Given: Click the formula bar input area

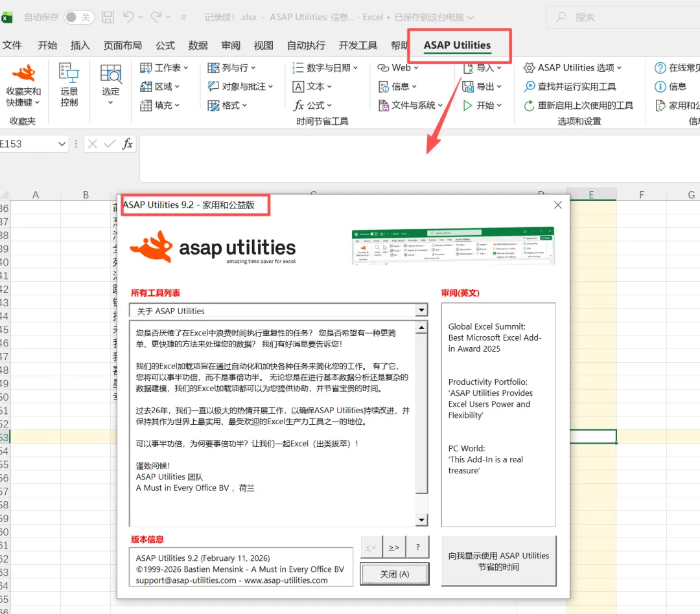Looking at the screenshot, I should coord(419,159).
